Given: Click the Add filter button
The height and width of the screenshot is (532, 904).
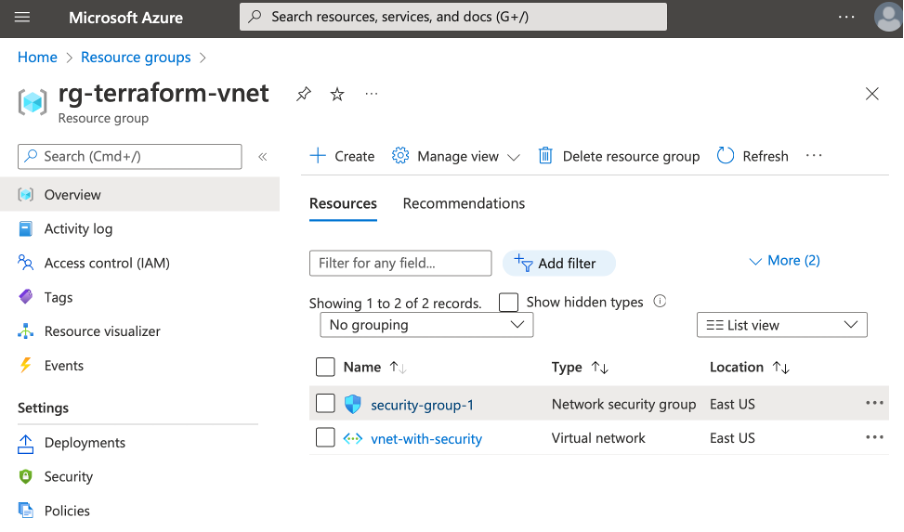Looking at the screenshot, I should (559, 263).
